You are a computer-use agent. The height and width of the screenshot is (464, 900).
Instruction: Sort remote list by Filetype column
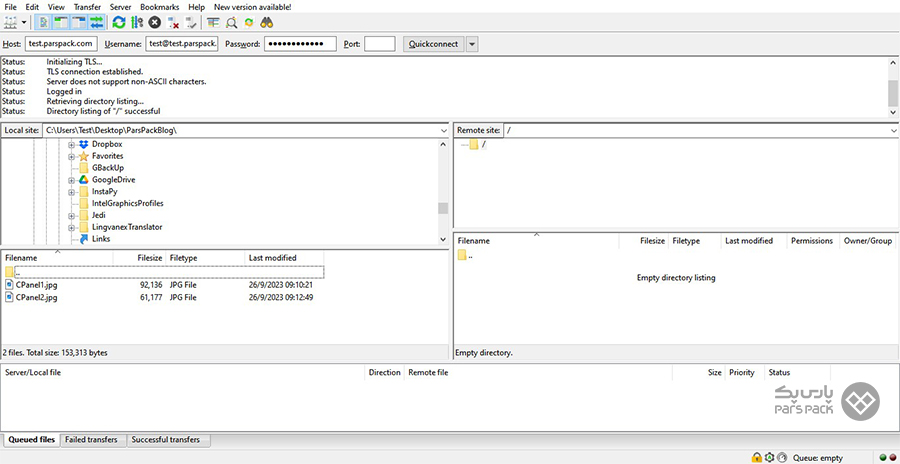click(x=694, y=241)
